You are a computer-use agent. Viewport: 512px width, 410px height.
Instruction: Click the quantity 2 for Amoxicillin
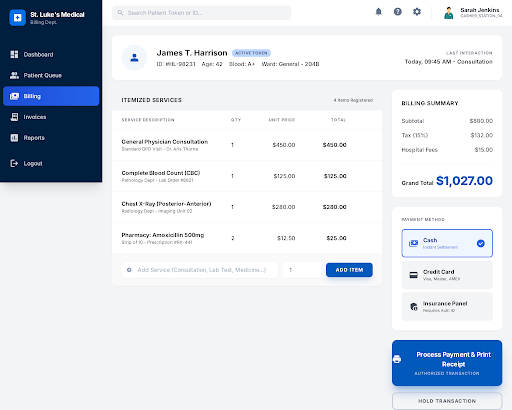tap(233, 238)
